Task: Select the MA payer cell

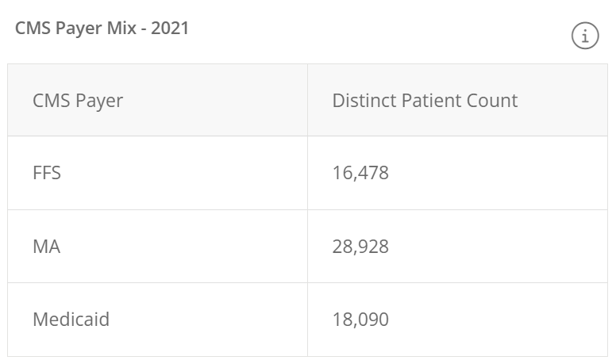Action: 157,247
